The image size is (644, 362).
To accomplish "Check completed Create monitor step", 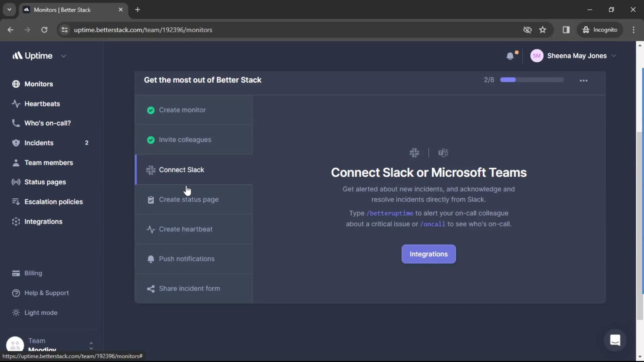I will (150, 110).
